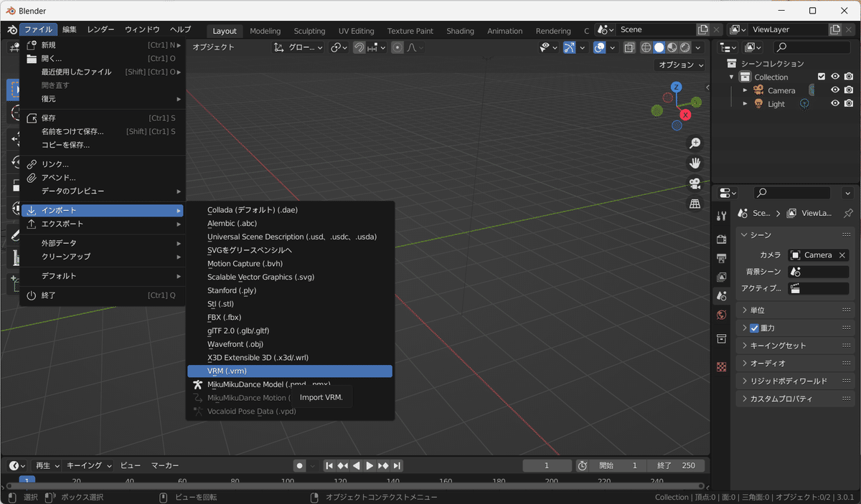Open the 編集 menu in the top bar
Screen dimensions: 861x504
70,29
